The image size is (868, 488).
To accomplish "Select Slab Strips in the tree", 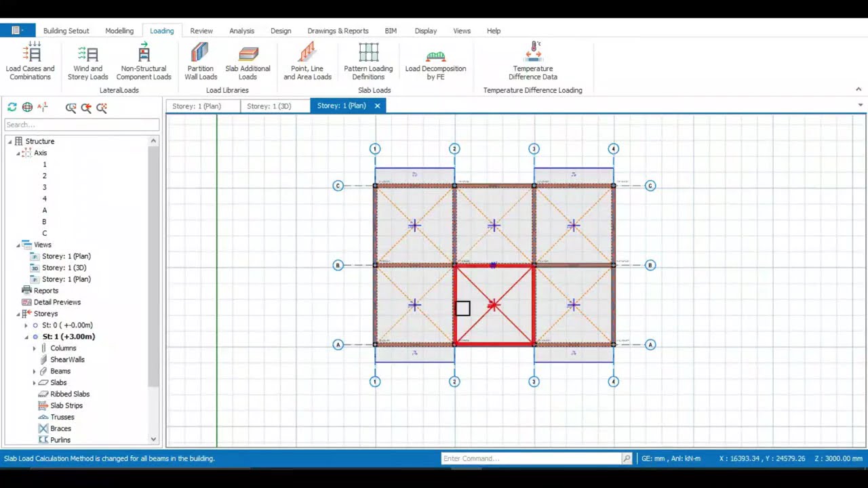I will (x=66, y=405).
